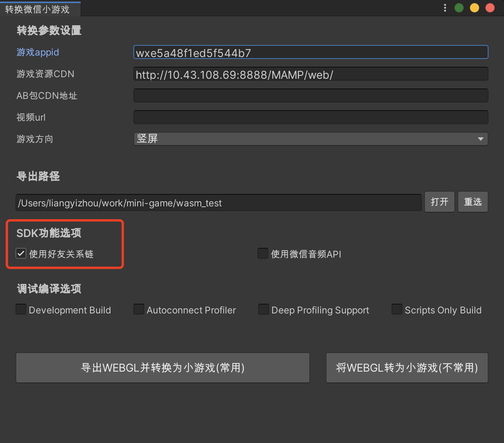Click the yellow minimize window button
This screenshot has width=504, height=443.
475,8
